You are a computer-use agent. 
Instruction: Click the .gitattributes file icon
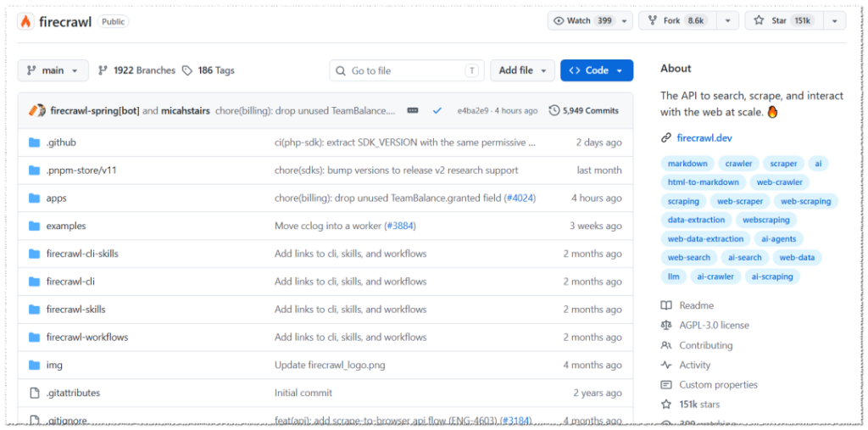click(x=34, y=393)
